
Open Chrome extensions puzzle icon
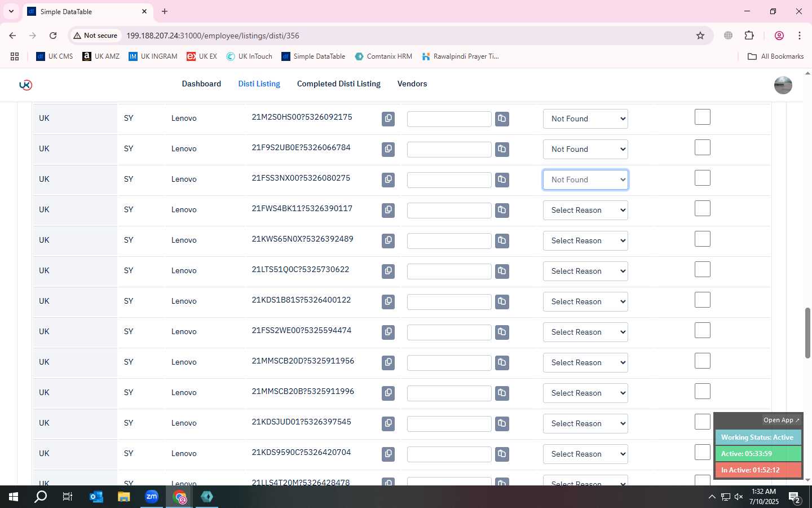click(x=749, y=36)
